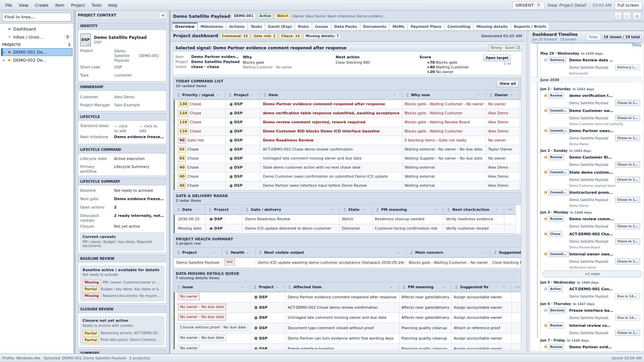Viewport: 644px width, 362px height.
Task: Grab the Item column grip in command list
Action: [265, 95]
